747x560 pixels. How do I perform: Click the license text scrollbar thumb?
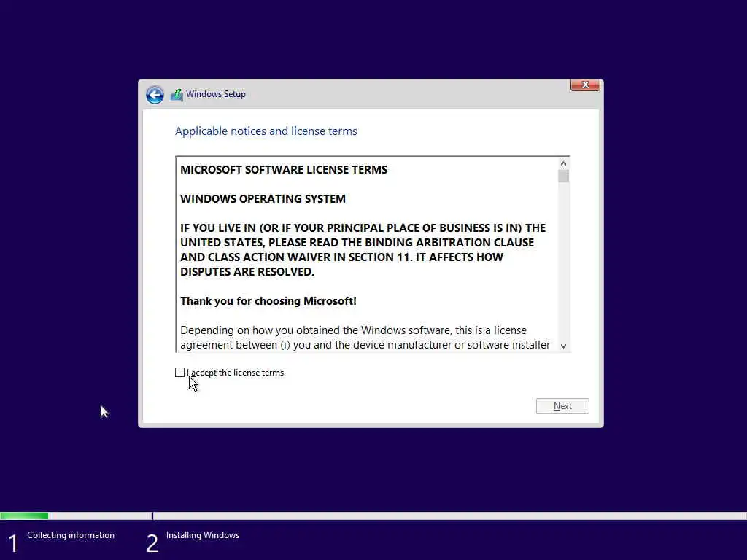564,176
